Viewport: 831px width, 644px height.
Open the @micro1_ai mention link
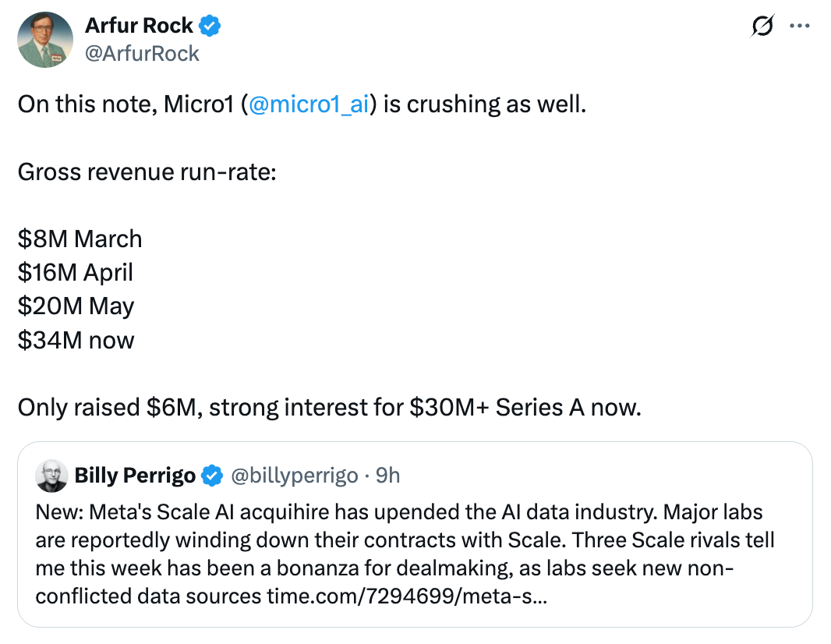pos(309,104)
